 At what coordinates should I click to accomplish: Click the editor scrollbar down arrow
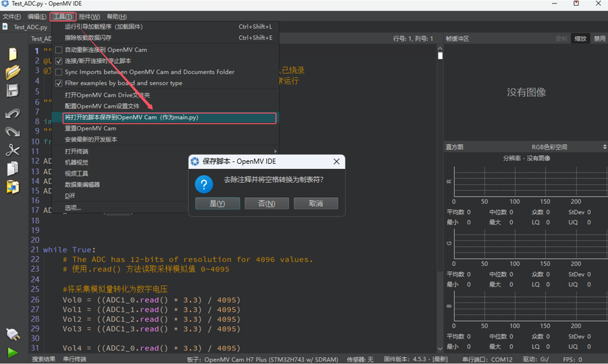440,349
